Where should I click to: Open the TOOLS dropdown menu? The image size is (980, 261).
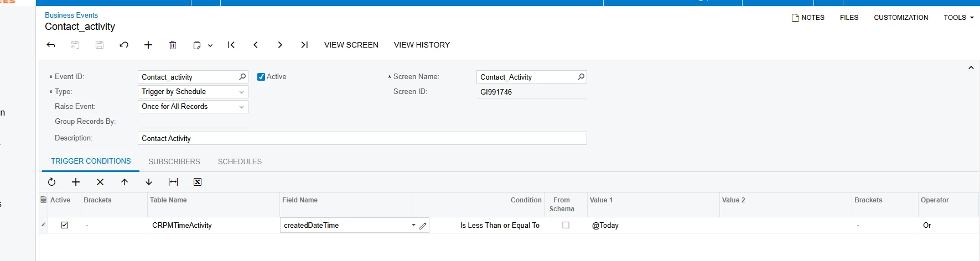(x=958, y=18)
